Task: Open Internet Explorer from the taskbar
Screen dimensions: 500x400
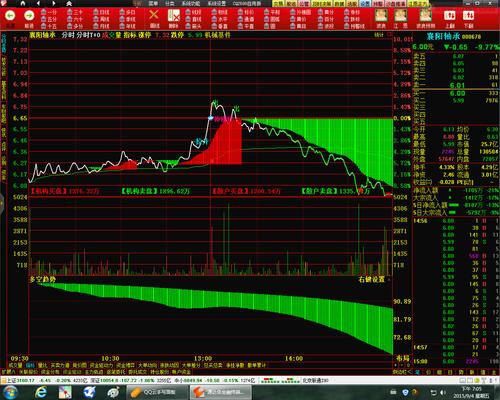Action: coord(41,392)
